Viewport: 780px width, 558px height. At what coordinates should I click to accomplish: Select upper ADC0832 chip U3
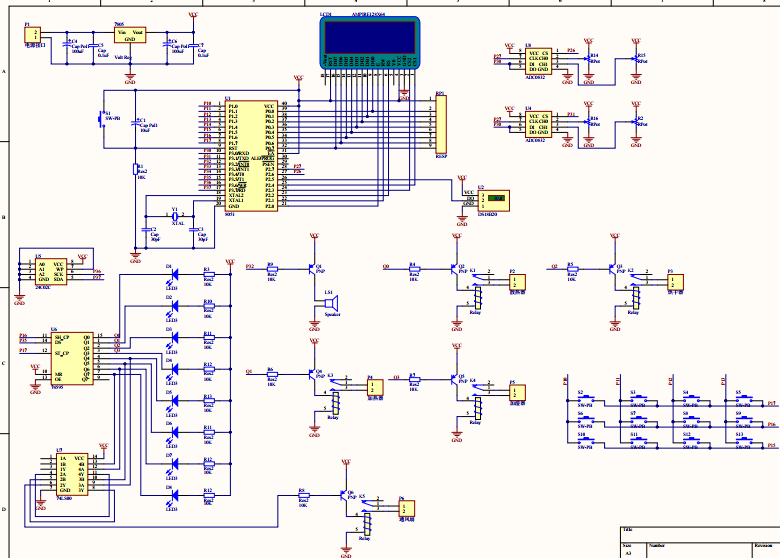538,61
